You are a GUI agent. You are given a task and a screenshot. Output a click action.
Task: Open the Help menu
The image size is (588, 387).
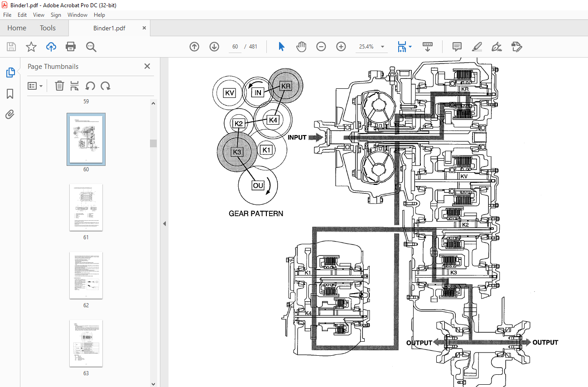(x=99, y=15)
